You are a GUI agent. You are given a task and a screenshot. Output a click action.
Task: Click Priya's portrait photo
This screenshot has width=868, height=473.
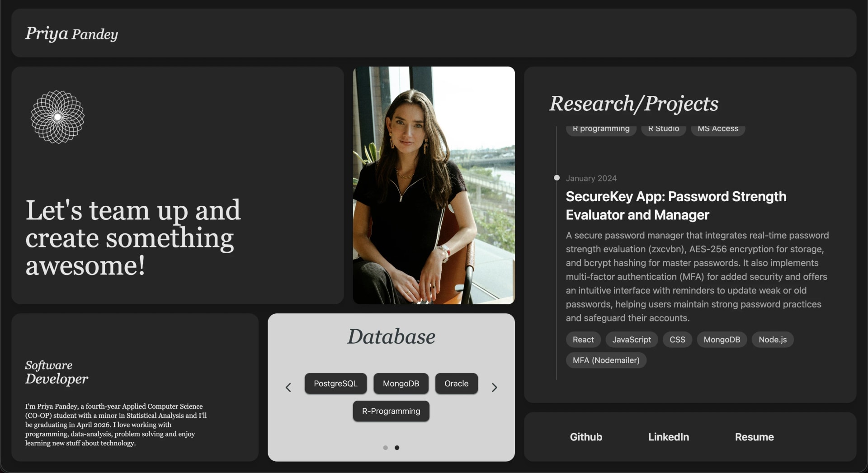point(433,185)
